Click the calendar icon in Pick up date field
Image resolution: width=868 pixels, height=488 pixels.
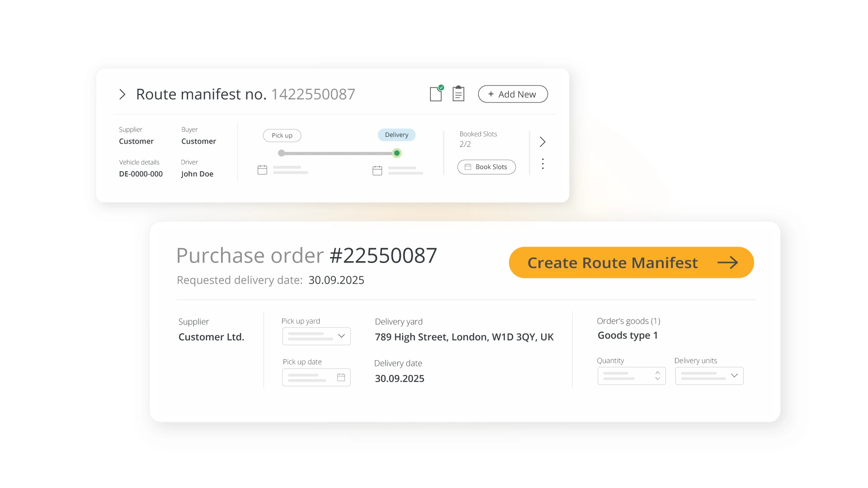[341, 377]
